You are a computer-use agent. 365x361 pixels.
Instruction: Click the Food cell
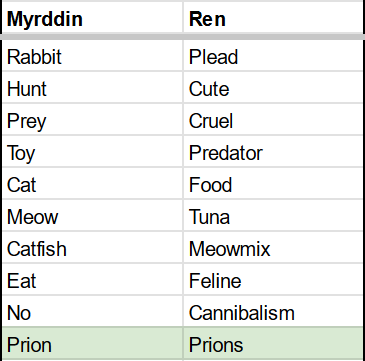273,184
